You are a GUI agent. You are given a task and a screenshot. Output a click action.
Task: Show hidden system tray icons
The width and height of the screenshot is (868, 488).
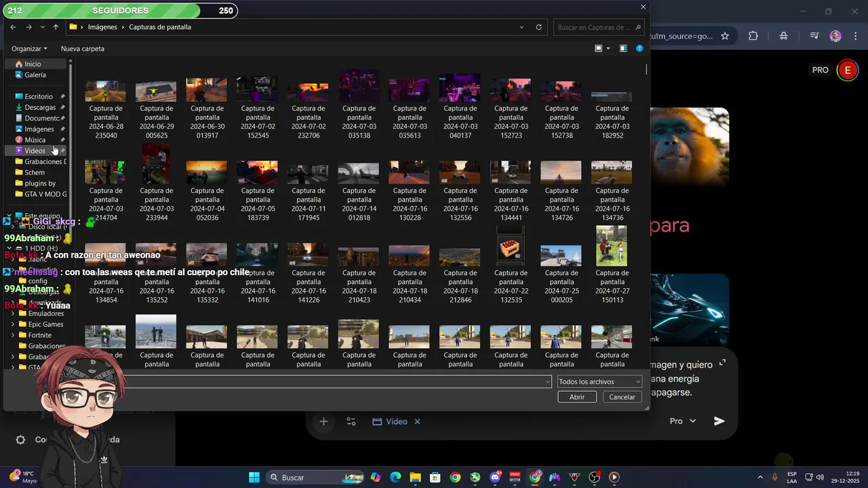pyautogui.click(x=759, y=477)
